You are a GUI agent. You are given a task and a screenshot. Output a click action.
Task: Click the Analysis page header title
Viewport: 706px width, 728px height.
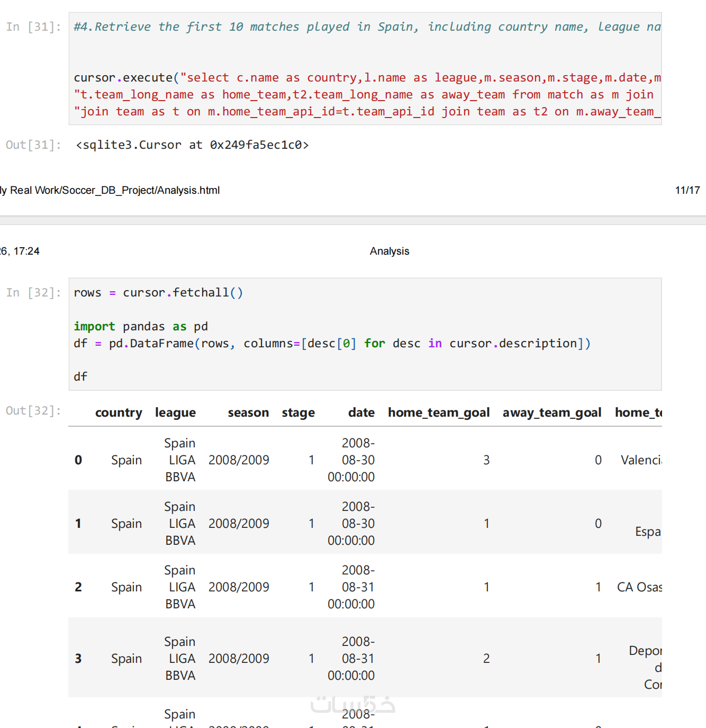pyautogui.click(x=390, y=251)
